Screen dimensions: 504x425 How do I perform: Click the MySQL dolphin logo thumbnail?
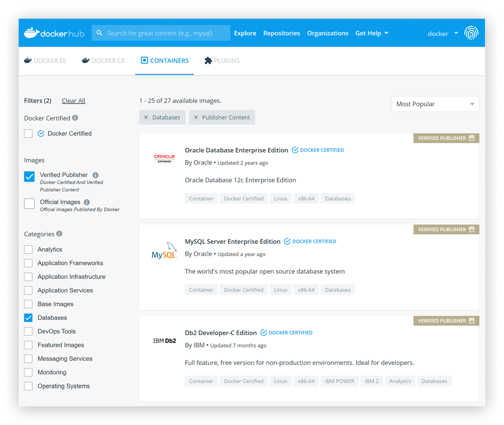[164, 250]
